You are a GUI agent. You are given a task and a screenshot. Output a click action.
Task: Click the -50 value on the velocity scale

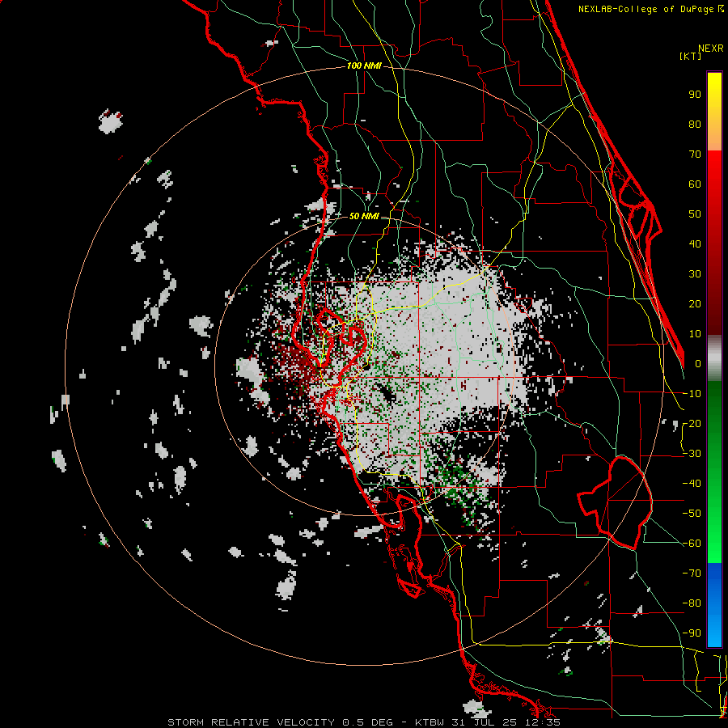point(692,514)
